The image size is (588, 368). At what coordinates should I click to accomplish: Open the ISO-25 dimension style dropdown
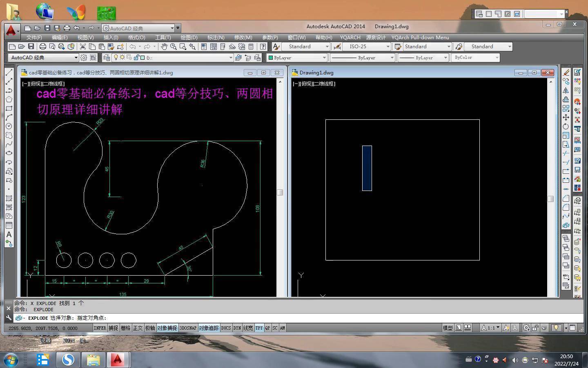[388, 47]
